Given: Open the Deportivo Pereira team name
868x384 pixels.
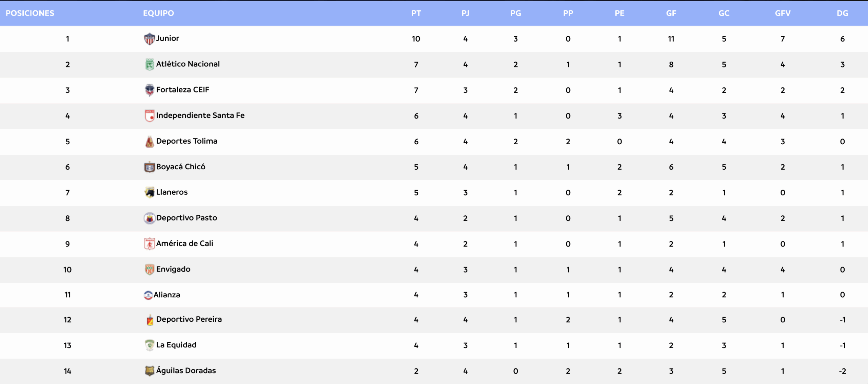Looking at the screenshot, I should (189, 319).
